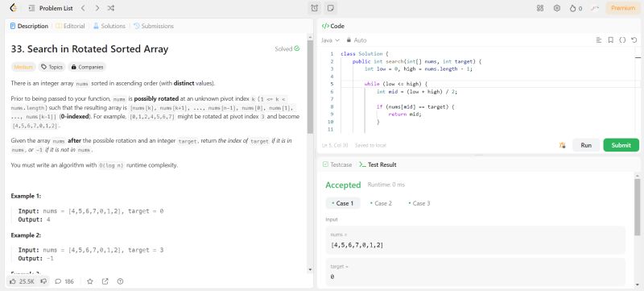Viewport: 644px width, 291px height.
Task: Like the problem with thumbs up
Action: tap(23, 281)
